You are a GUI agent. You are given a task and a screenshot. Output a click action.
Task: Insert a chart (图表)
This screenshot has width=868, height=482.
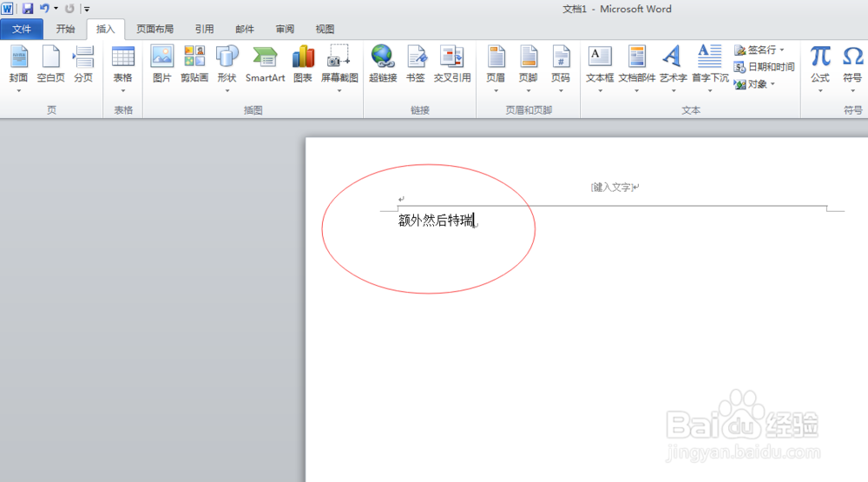[303, 63]
